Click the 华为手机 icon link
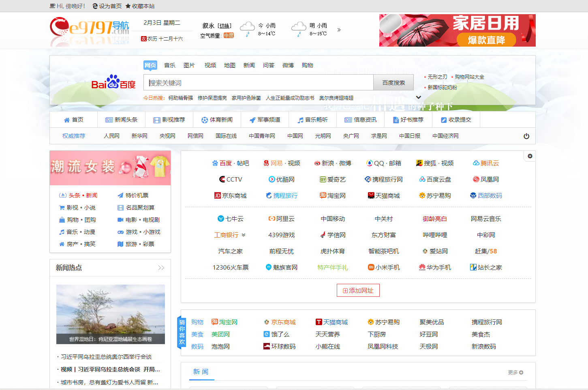This screenshot has height=390, width=588. click(434, 268)
